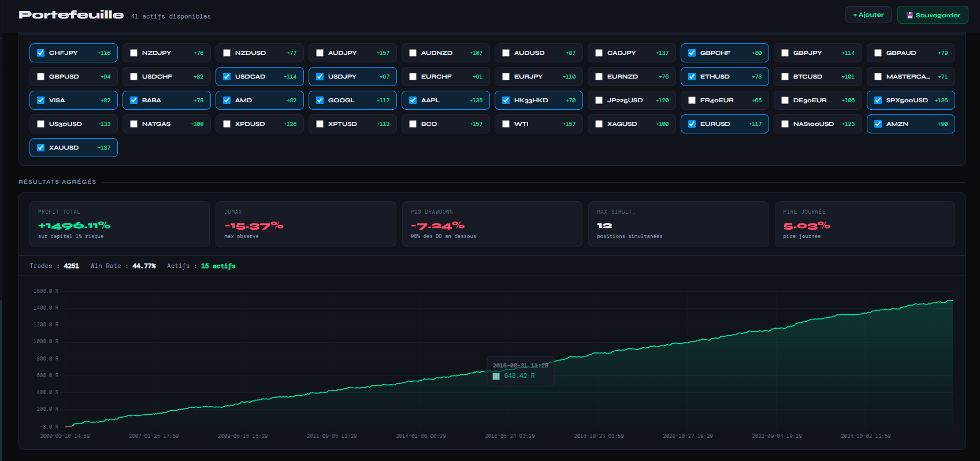The width and height of the screenshot is (980, 461).
Task: Check the JP225USD index box
Action: (599, 100)
